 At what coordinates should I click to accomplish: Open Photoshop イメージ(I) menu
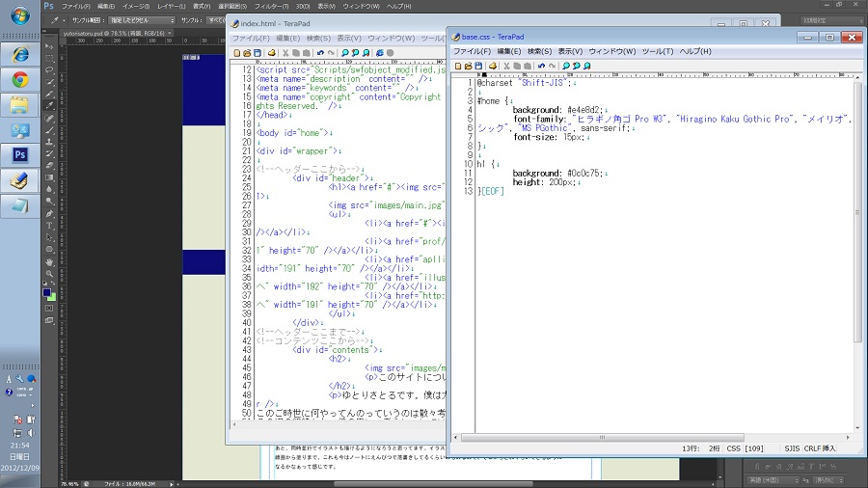tap(136, 6)
